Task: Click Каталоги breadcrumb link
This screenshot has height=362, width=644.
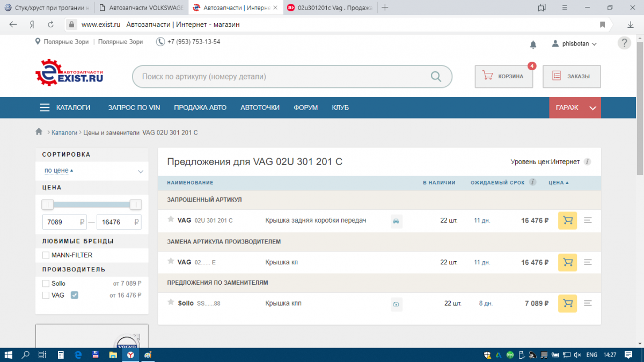Action: point(64,132)
